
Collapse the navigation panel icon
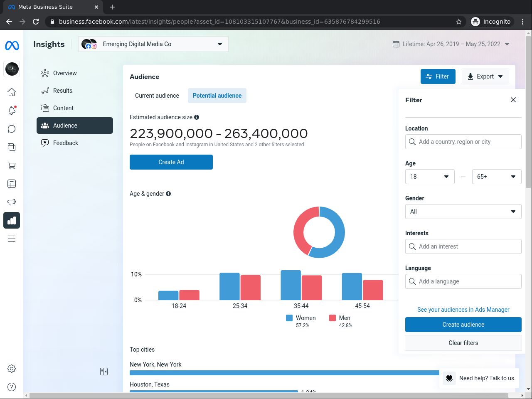pyautogui.click(x=104, y=372)
